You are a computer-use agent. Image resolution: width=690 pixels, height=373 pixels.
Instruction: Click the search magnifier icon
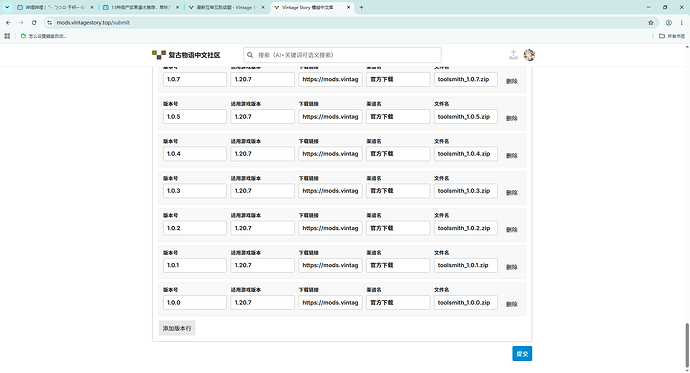click(x=250, y=55)
